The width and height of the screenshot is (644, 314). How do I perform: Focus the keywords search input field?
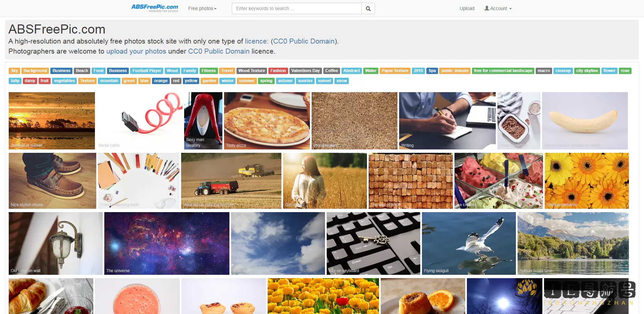pos(297,8)
